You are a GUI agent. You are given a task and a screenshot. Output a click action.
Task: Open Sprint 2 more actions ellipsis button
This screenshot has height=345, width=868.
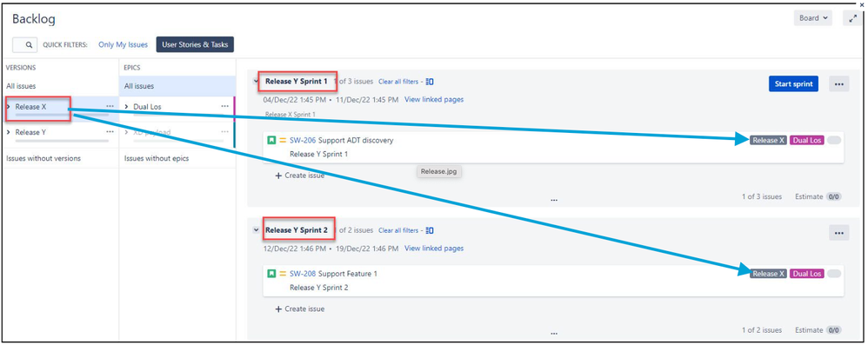838,233
